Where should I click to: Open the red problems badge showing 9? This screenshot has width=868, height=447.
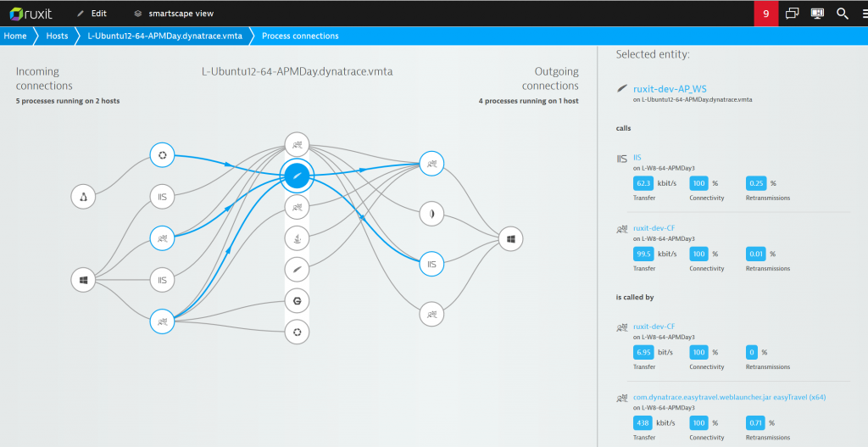(766, 14)
